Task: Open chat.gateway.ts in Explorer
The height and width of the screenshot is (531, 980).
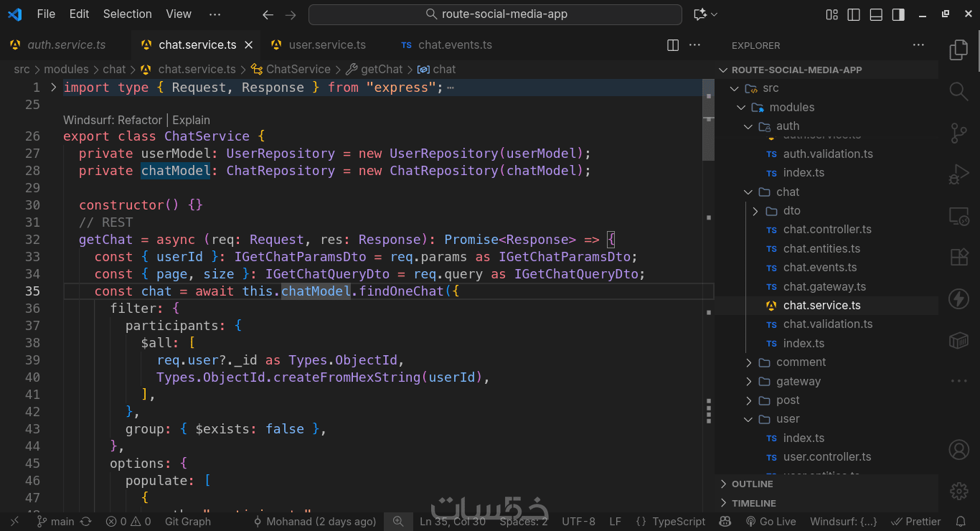Action: coord(824,287)
